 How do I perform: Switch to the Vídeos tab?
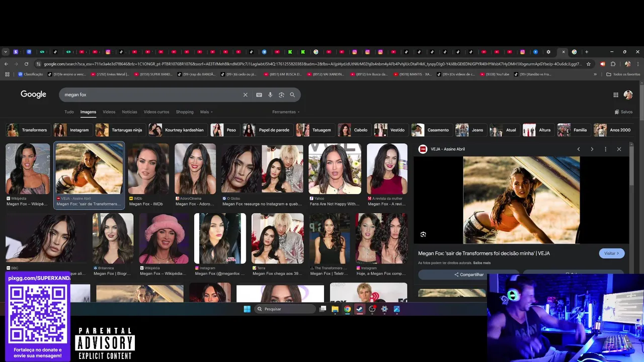click(109, 112)
